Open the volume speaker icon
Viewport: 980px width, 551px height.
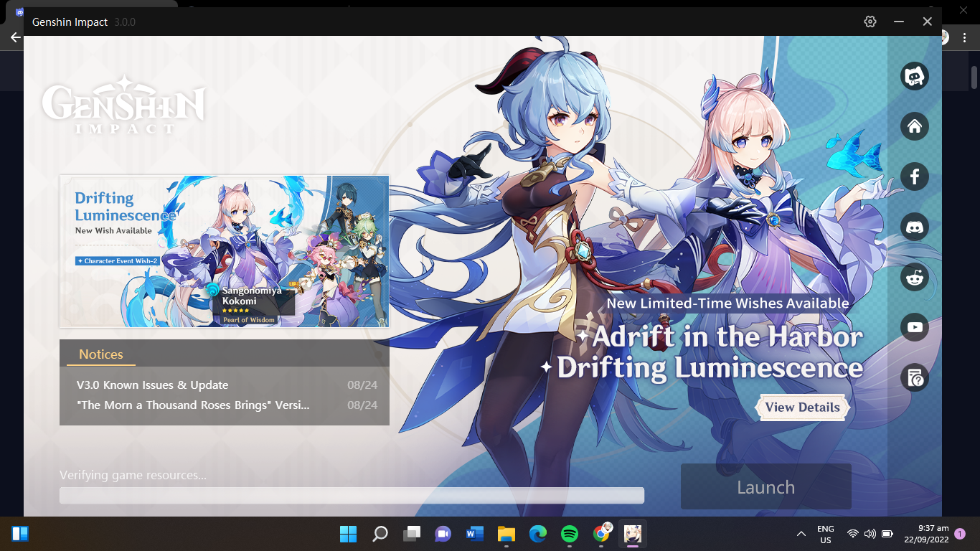click(x=870, y=534)
